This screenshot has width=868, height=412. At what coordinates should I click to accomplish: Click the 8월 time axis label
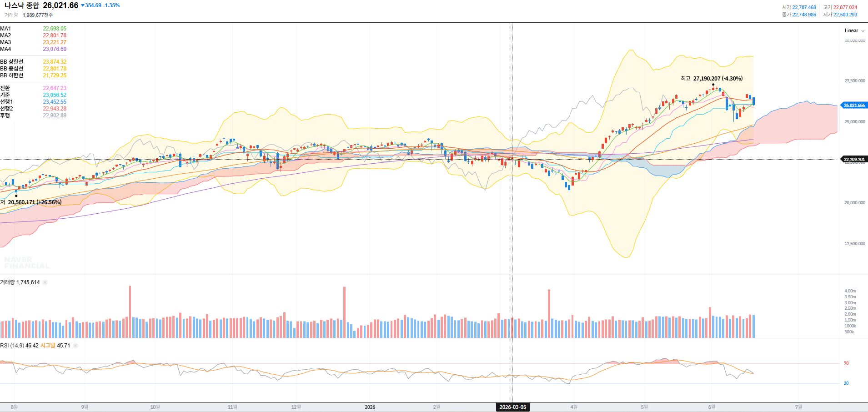[x=14, y=407]
